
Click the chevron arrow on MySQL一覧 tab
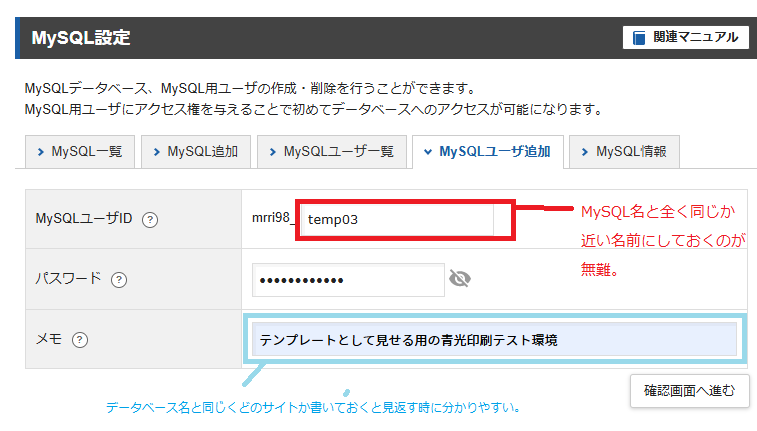coord(40,152)
